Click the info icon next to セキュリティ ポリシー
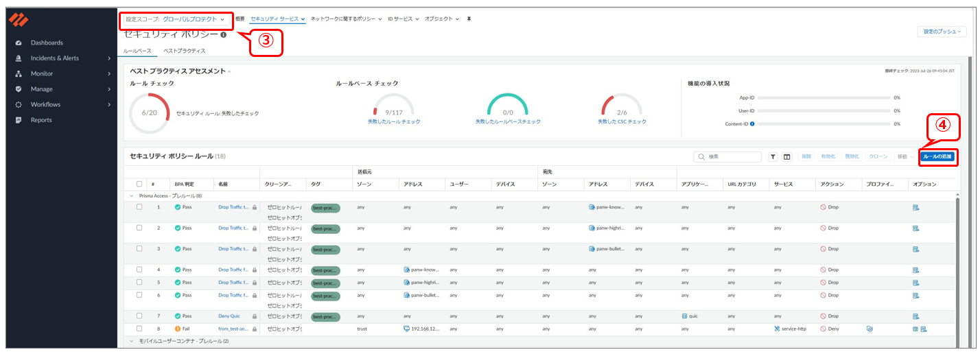This screenshot has width=980, height=354. 224,34
